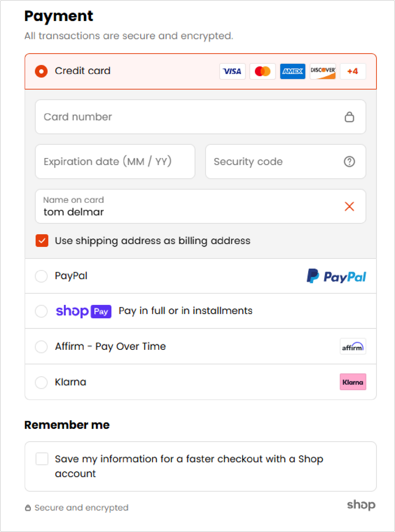Select the PayPal payment radio button

(x=41, y=276)
